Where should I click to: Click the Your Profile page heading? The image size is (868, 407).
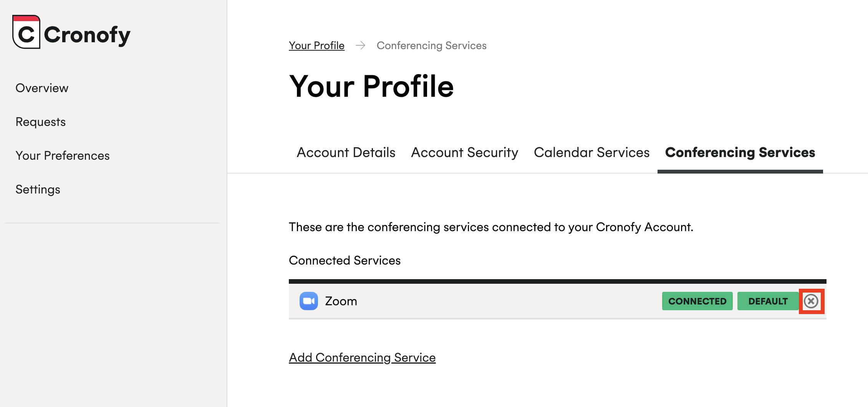pyautogui.click(x=371, y=86)
